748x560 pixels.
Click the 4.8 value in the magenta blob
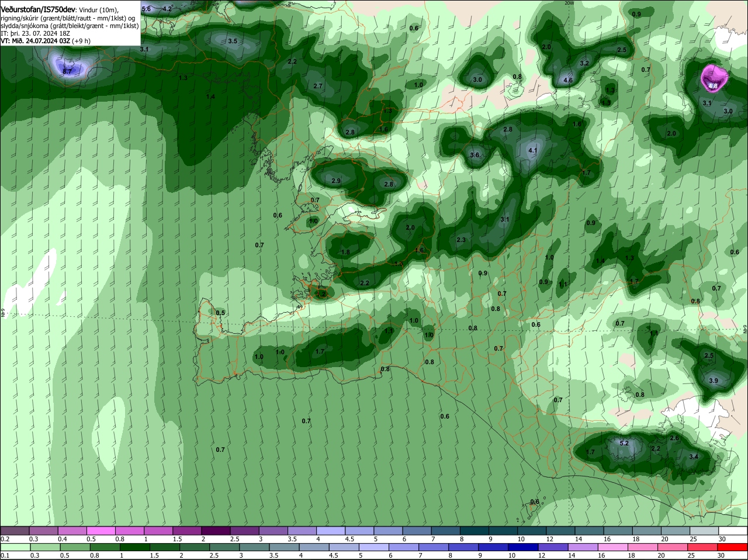tap(712, 86)
